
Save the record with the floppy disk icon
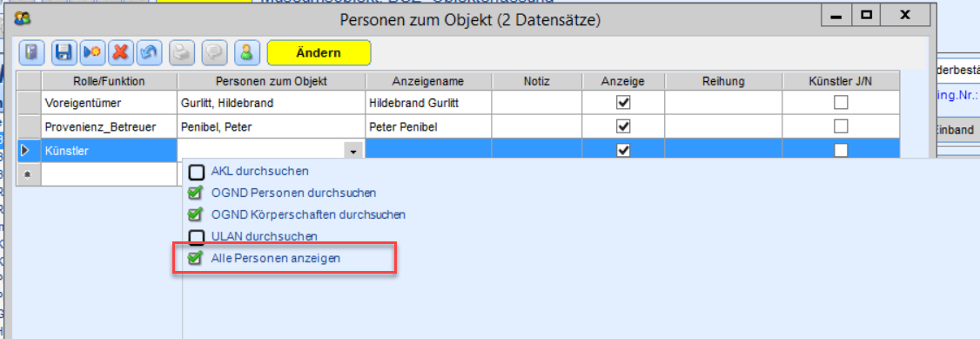coord(63,53)
